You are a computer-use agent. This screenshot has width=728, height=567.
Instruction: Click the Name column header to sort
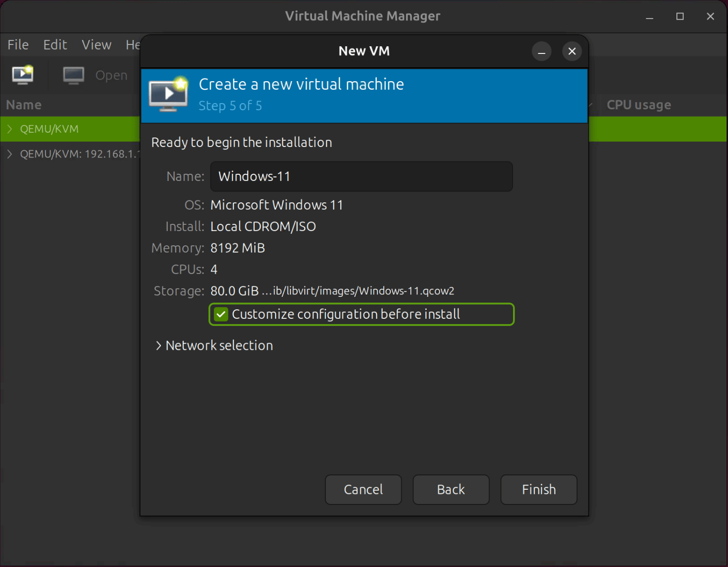click(23, 105)
